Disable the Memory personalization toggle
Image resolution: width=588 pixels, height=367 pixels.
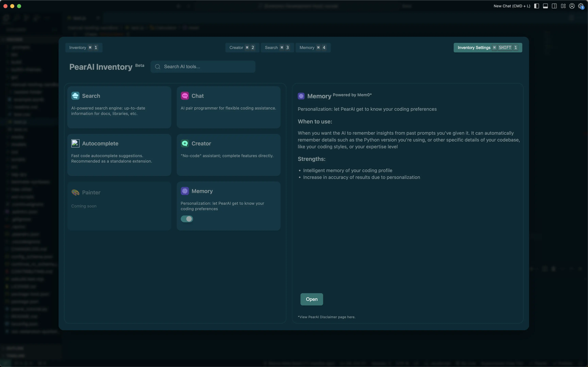pyautogui.click(x=187, y=219)
